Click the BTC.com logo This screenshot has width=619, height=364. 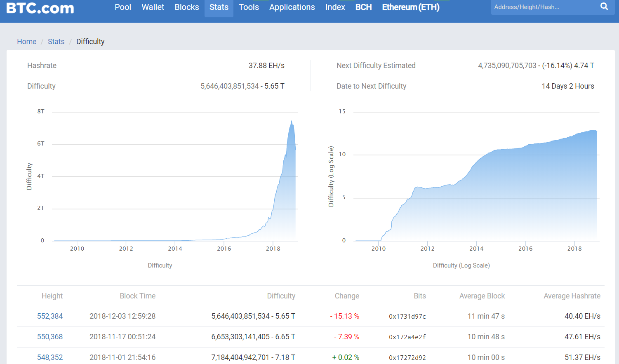[x=40, y=8]
